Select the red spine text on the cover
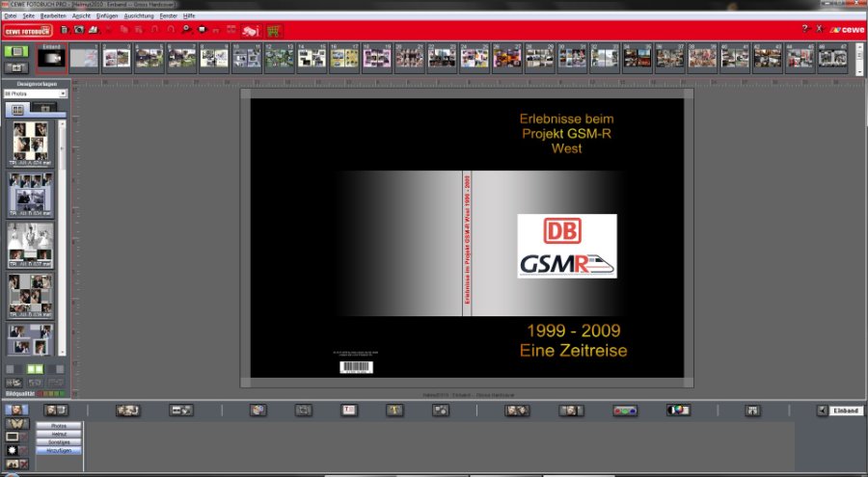Viewport: 868px width, 477px height. 467,240
